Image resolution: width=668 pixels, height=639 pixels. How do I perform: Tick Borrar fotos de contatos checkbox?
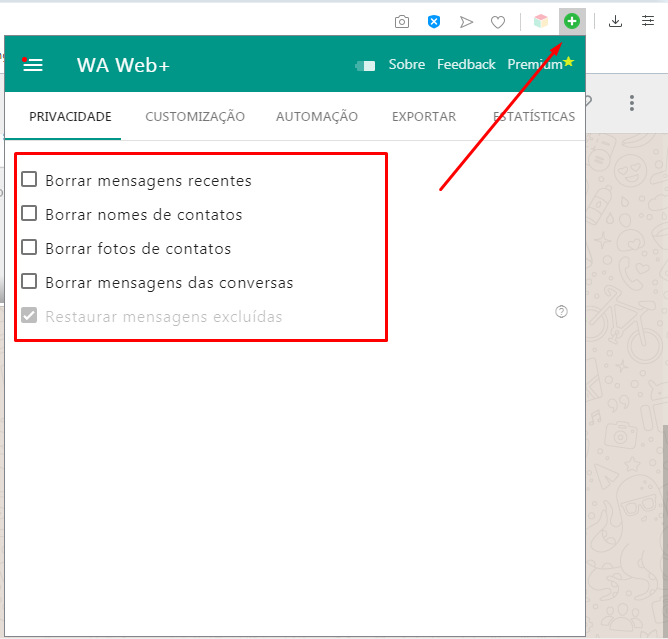[30, 248]
